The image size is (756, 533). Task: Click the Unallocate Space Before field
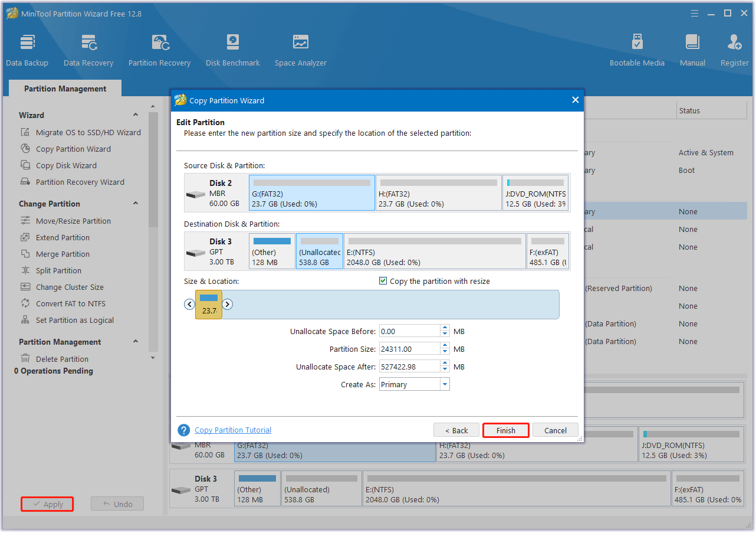point(409,331)
